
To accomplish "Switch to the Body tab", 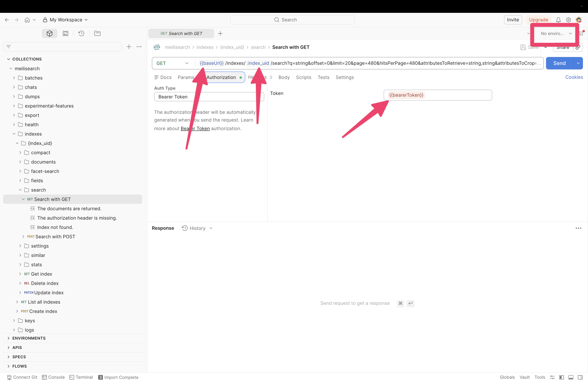I will point(284,77).
